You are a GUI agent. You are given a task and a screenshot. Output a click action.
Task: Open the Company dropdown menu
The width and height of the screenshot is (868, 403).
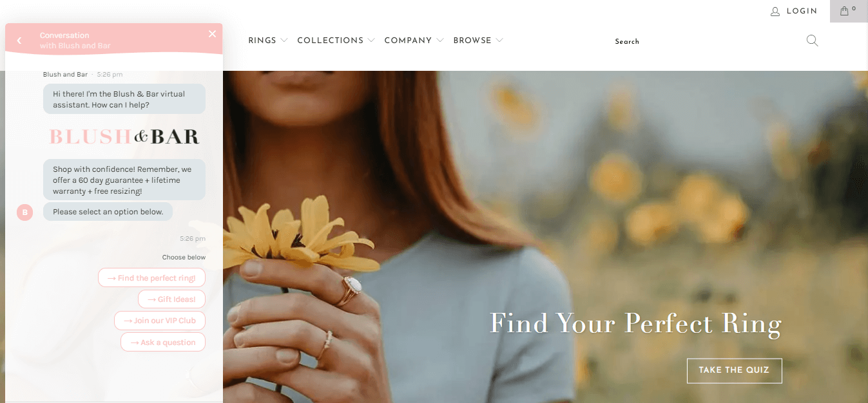[x=414, y=41]
